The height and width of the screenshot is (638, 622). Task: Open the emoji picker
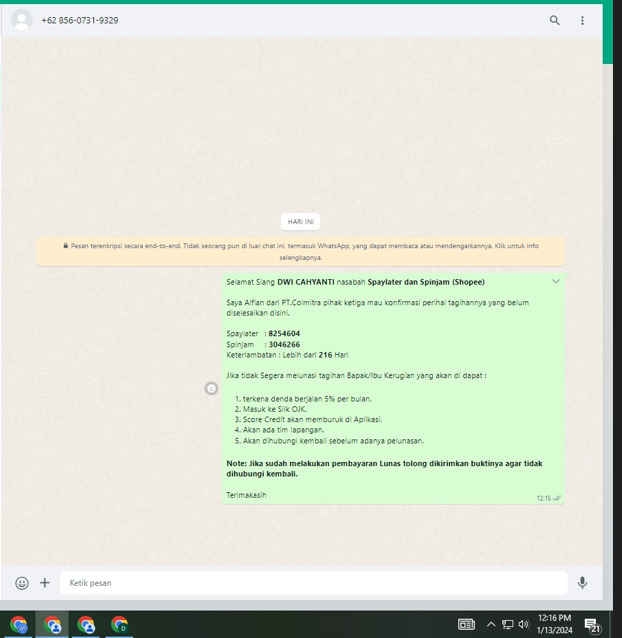(x=22, y=583)
